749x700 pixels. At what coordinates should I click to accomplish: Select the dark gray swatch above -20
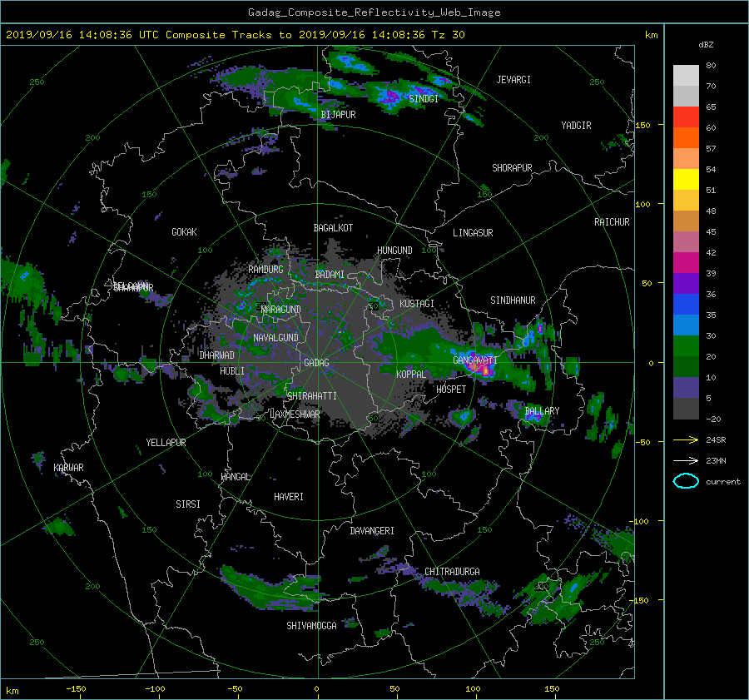coord(686,409)
